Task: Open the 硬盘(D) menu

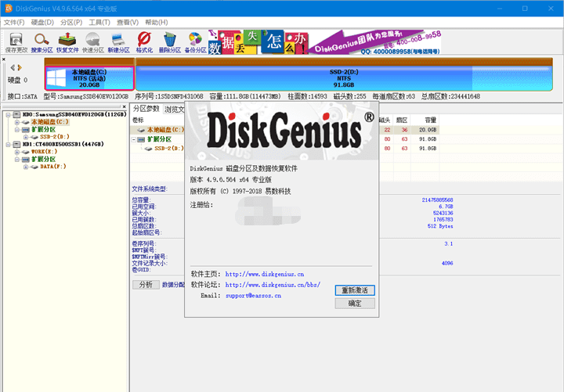Action: (42, 22)
